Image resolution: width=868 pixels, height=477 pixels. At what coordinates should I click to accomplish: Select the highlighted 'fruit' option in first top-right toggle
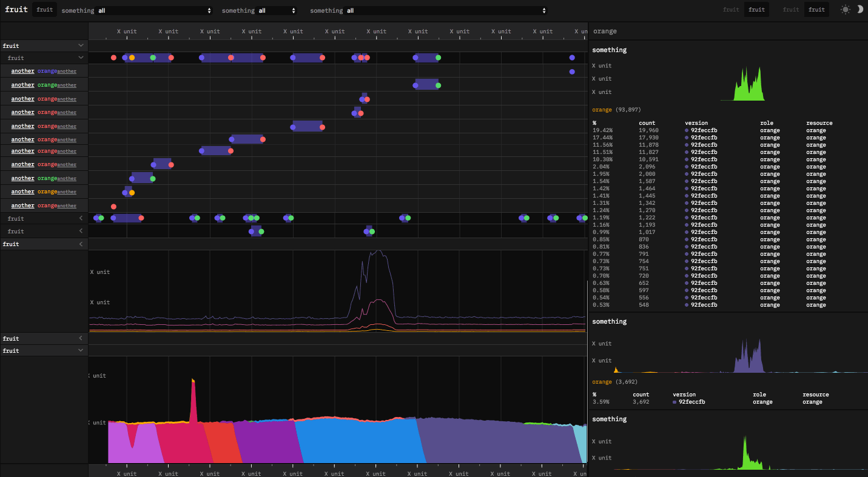tap(756, 10)
